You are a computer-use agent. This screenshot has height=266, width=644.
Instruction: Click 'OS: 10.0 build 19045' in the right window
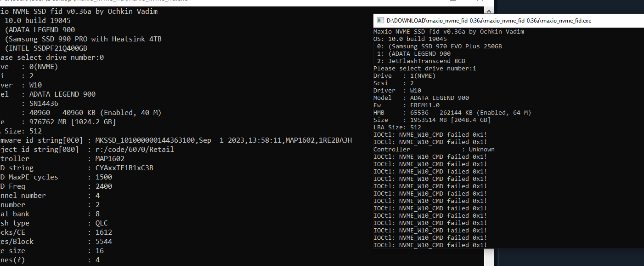click(410, 39)
